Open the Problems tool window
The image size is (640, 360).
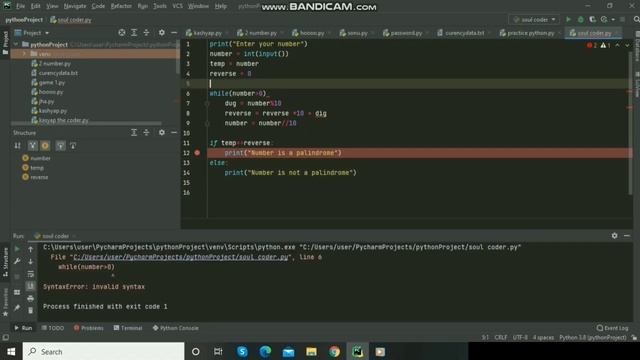89,328
